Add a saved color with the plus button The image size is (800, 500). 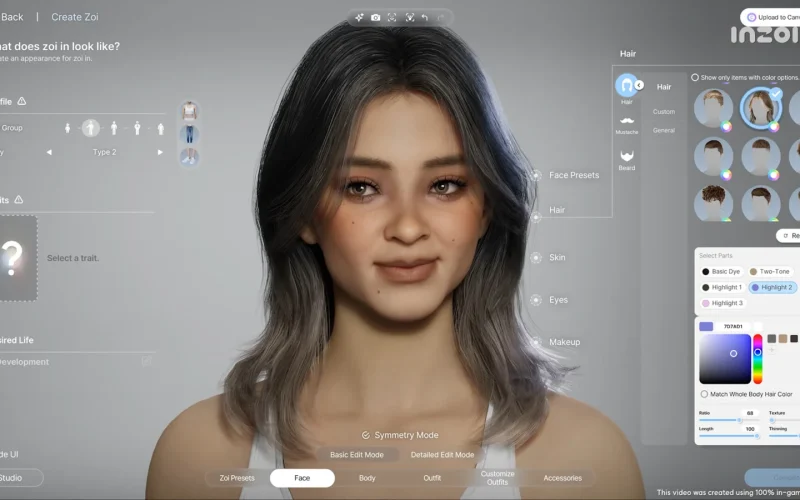[x=771, y=349]
